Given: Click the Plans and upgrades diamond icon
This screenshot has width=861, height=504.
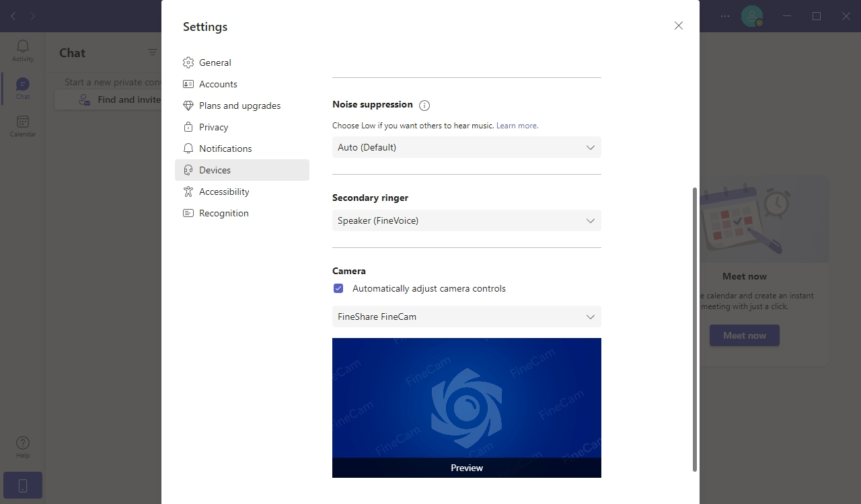Looking at the screenshot, I should coord(188,106).
